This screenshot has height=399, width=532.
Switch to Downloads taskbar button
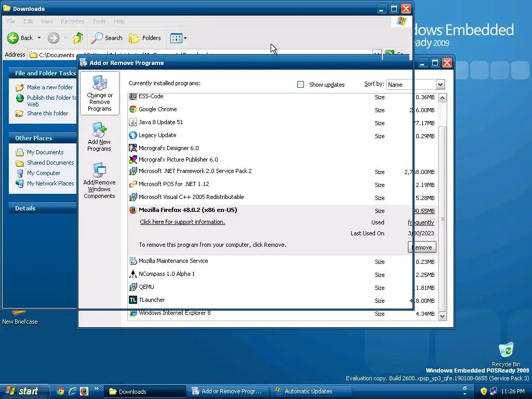pos(145,392)
